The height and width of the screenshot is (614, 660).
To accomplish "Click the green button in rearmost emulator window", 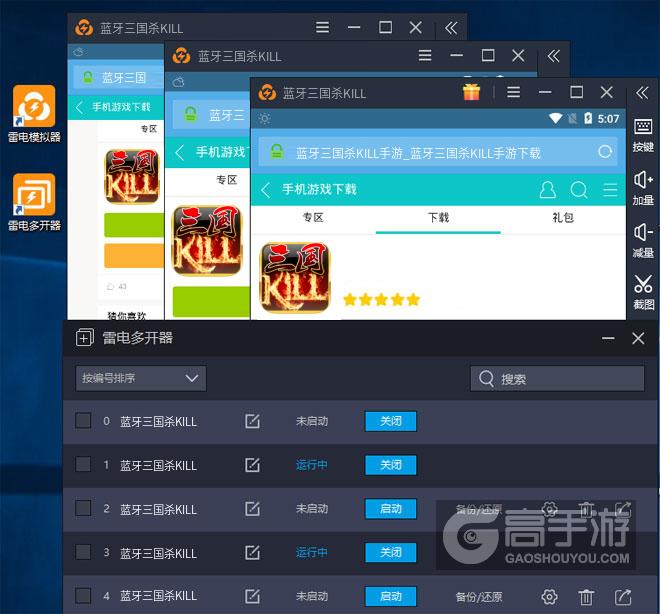I will tap(134, 225).
